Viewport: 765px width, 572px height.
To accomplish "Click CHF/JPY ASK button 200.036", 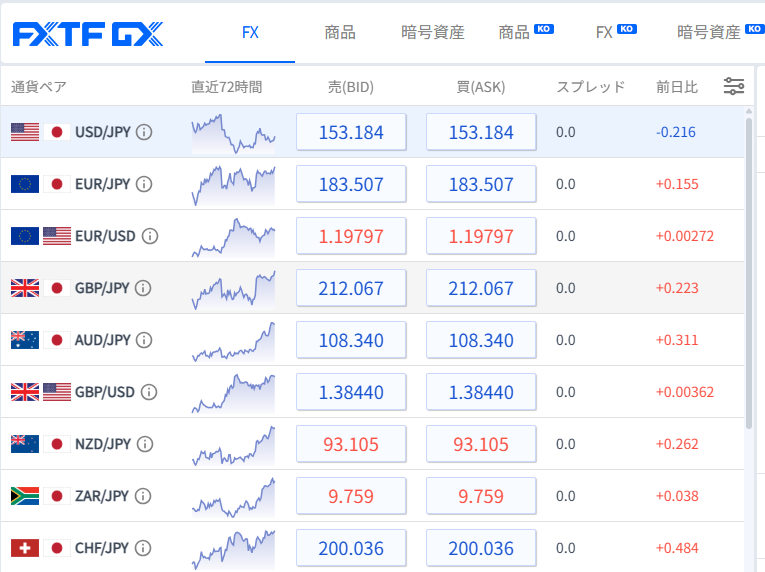I will pos(481,548).
